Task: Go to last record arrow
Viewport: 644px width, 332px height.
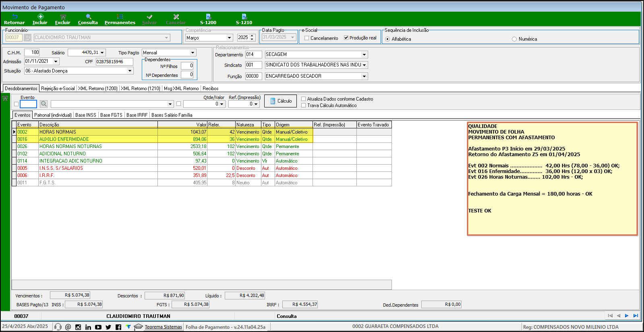Action: [x=636, y=316]
